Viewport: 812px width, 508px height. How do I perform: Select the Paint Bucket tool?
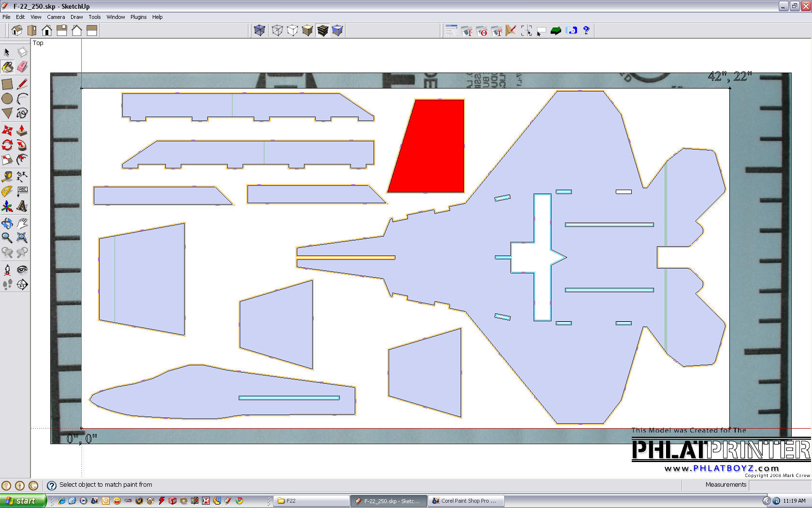[7, 67]
